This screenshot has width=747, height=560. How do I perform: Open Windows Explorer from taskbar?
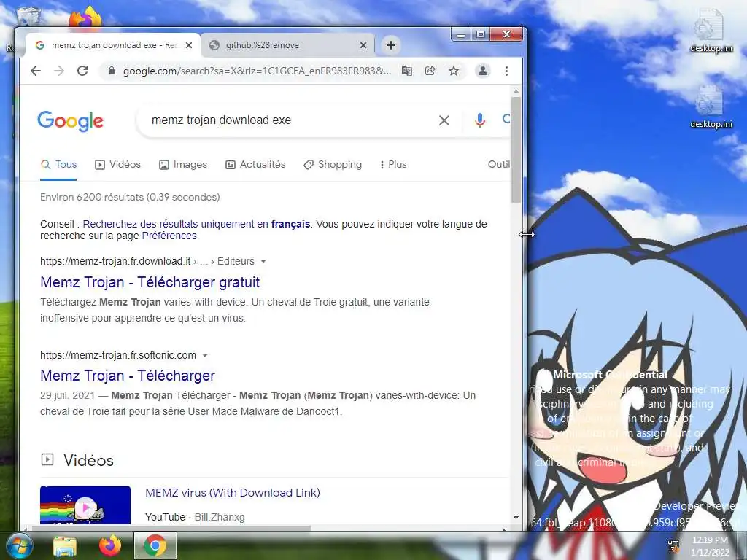[x=64, y=546]
